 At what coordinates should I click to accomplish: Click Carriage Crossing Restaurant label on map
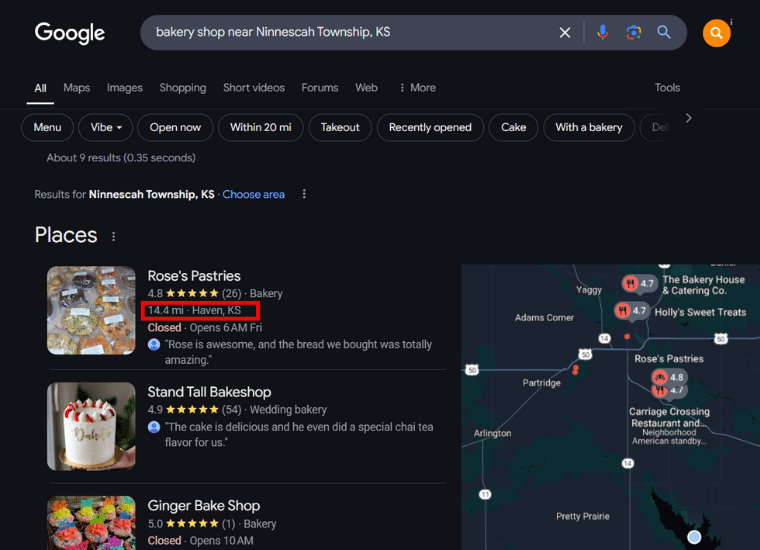pos(669,417)
